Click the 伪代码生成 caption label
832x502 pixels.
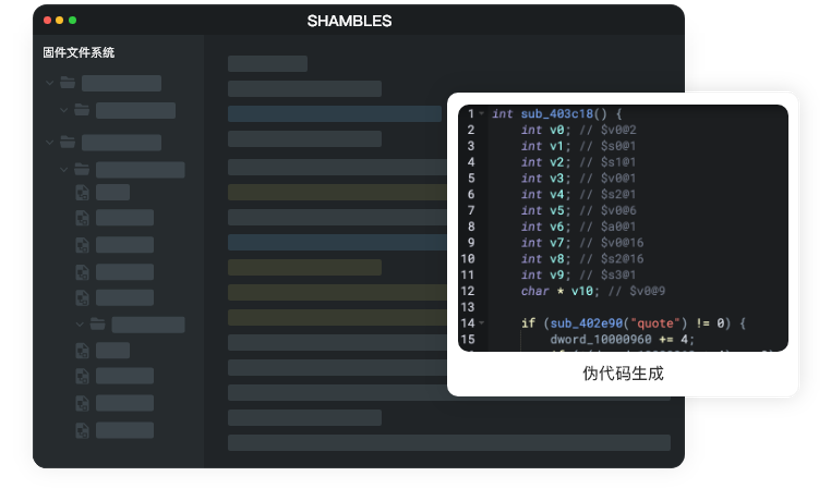pyautogui.click(x=622, y=374)
